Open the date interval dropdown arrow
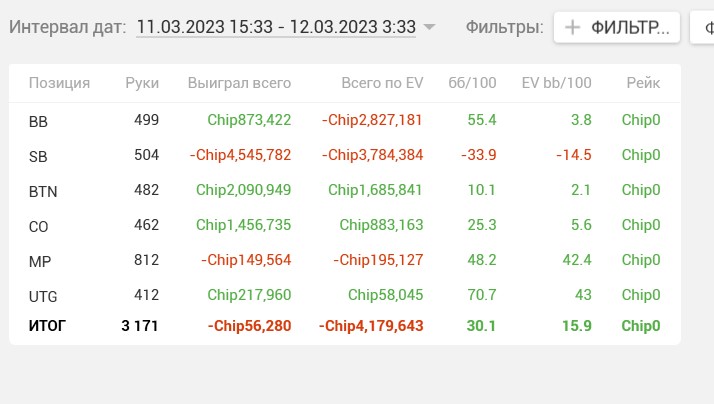Viewport: 714px width, 404px height. click(429, 27)
